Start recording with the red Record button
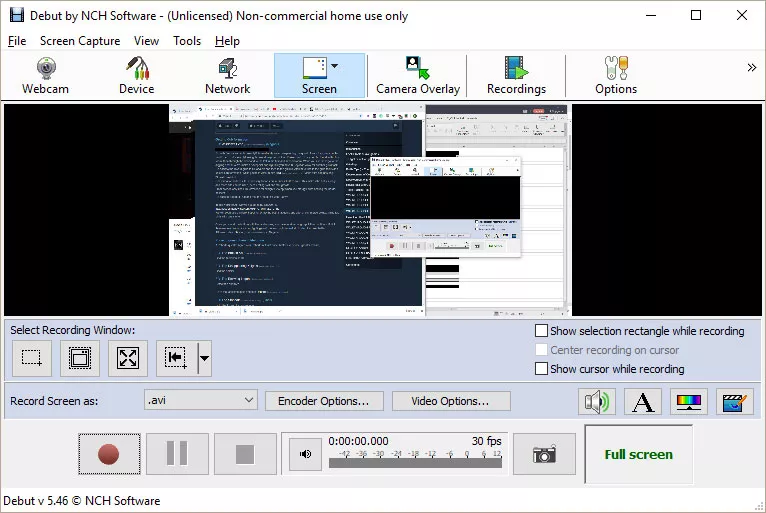The height and width of the screenshot is (513, 766). [109, 454]
